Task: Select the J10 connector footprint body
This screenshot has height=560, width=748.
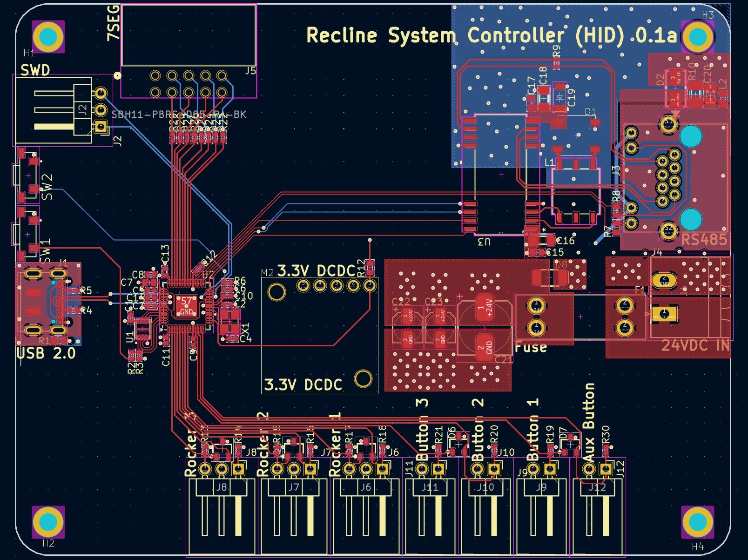Action: 486,507
